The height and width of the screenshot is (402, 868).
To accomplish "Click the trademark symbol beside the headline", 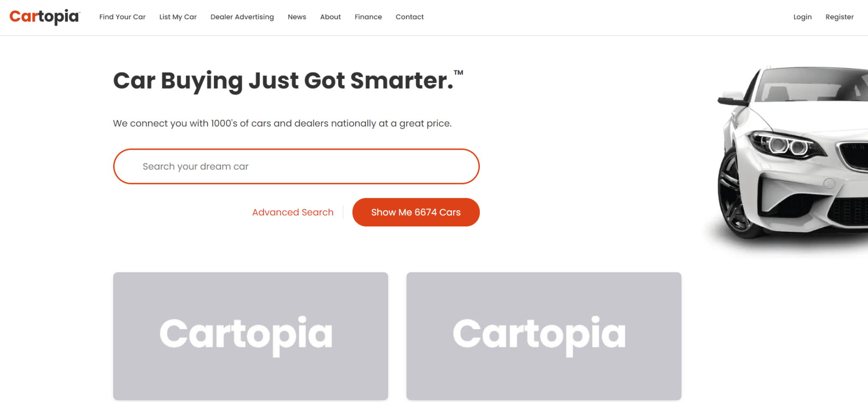I will pos(459,72).
